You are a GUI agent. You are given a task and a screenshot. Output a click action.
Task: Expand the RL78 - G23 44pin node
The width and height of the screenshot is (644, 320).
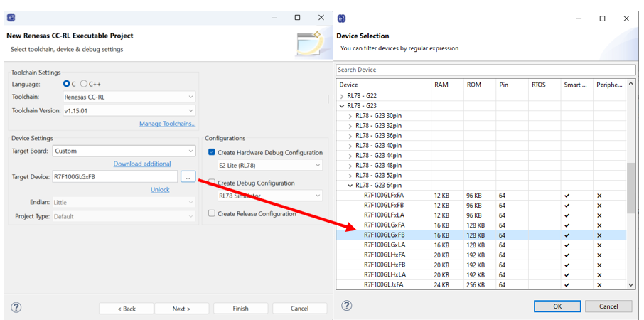[350, 156]
